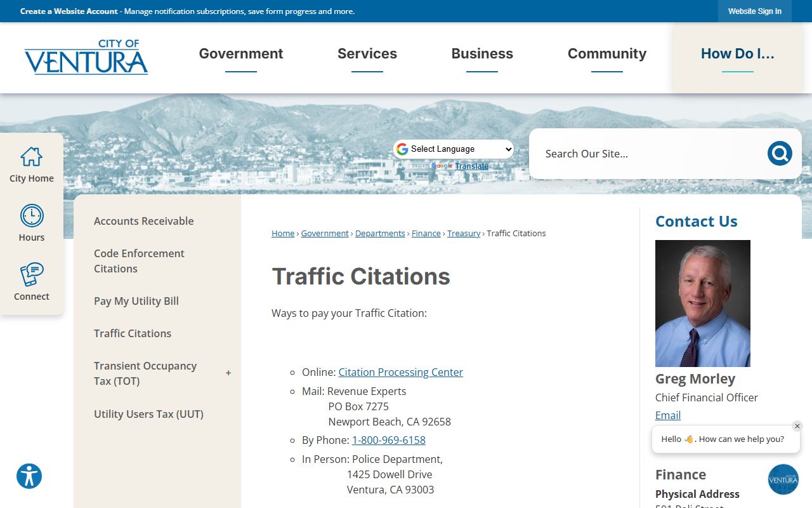The width and height of the screenshot is (812, 508).
Task: Open the Services menu
Action: point(367,54)
